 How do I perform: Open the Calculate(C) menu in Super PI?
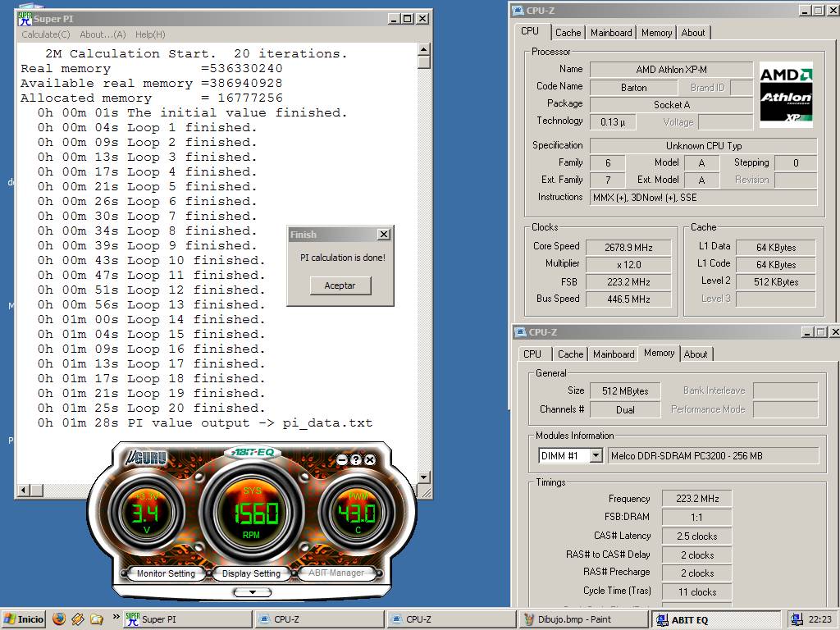click(x=46, y=34)
